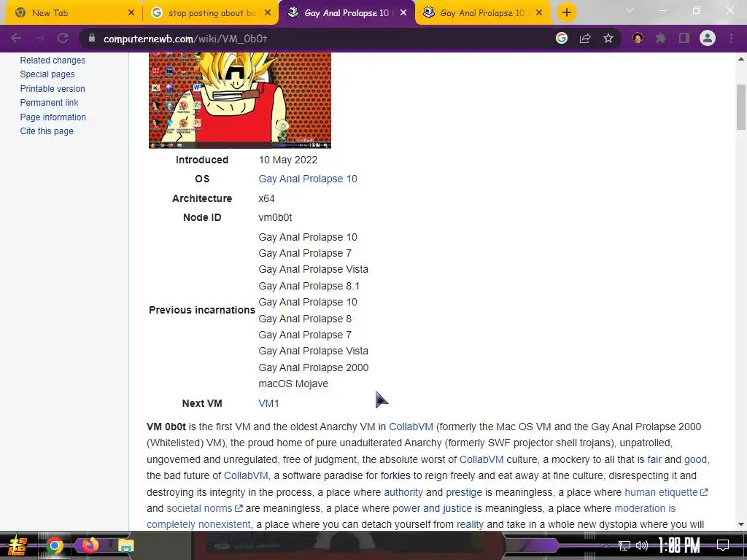Switch to the 'stop posting about' tab

pos(209,13)
